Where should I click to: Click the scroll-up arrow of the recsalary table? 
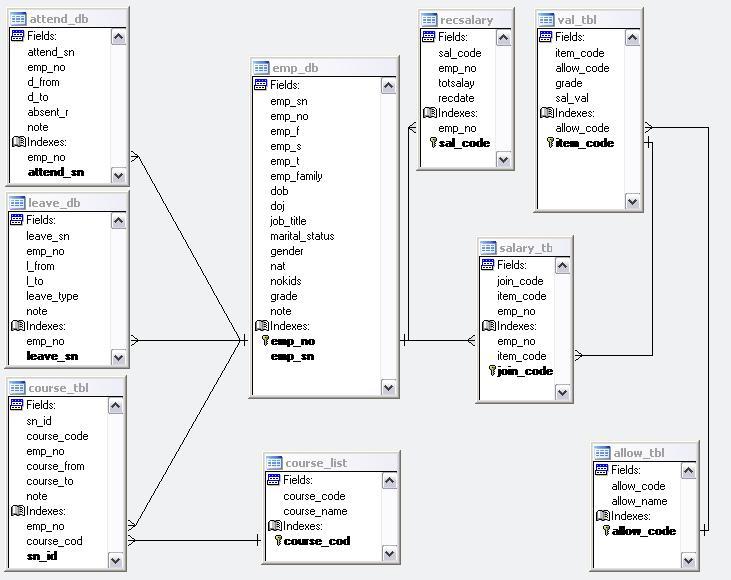click(503, 37)
